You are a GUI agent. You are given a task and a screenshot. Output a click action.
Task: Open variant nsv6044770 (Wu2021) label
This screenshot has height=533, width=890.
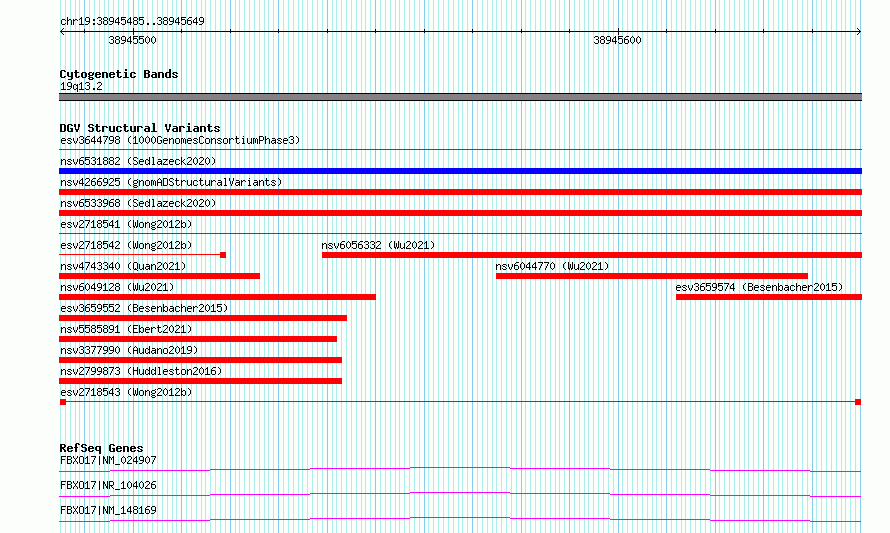tap(552, 266)
